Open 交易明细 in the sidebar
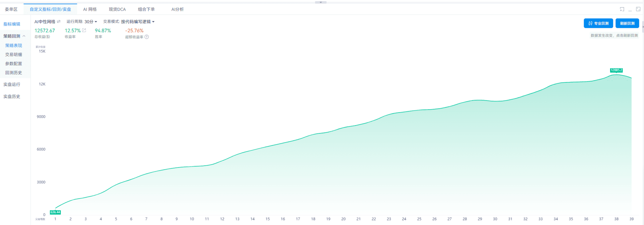 click(x=14, y=55)
